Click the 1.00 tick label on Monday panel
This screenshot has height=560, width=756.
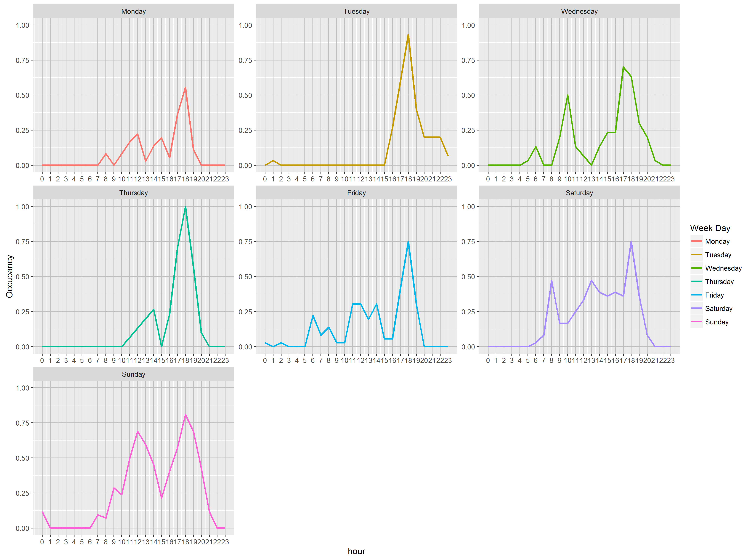22,25
